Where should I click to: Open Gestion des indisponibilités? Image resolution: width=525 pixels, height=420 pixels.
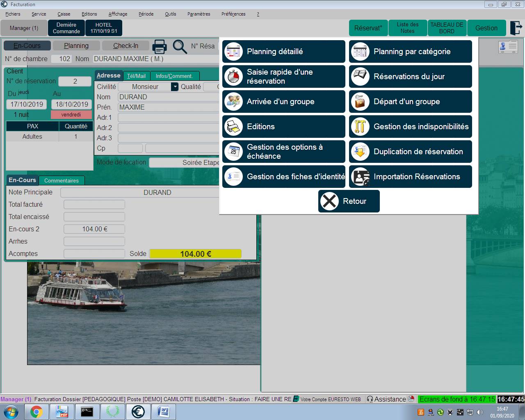411,127
